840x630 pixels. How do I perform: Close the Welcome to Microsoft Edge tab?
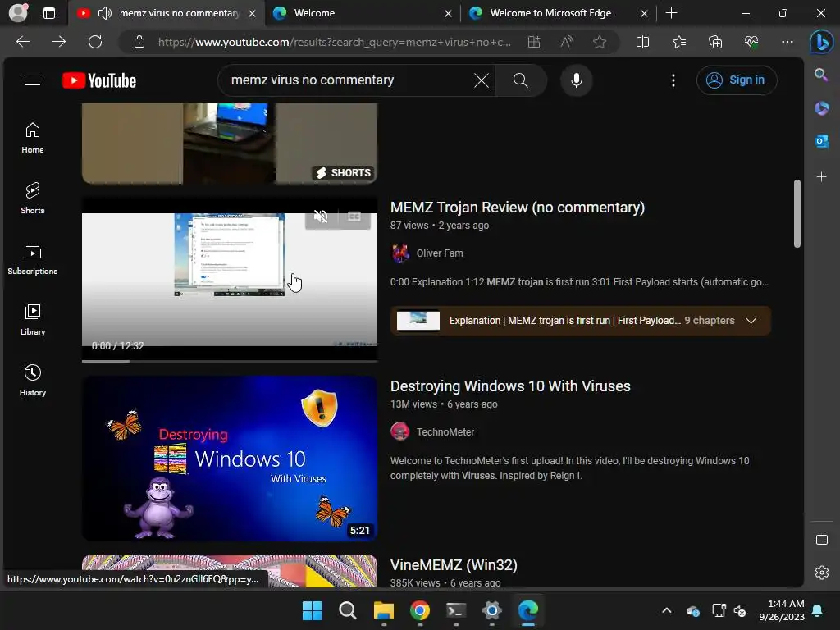645,13
